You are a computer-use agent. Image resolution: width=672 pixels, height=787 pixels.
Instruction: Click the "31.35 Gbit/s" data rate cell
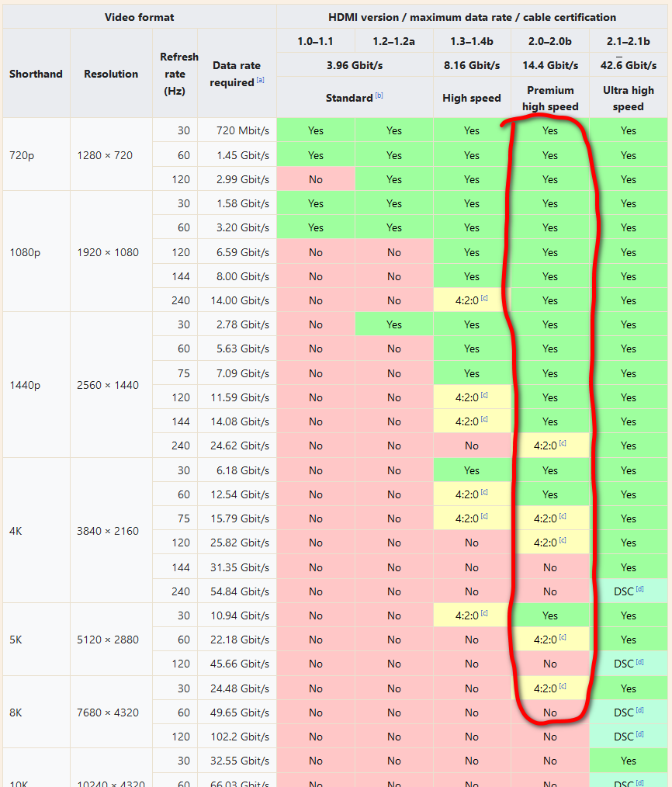click(x=237, y=567)
